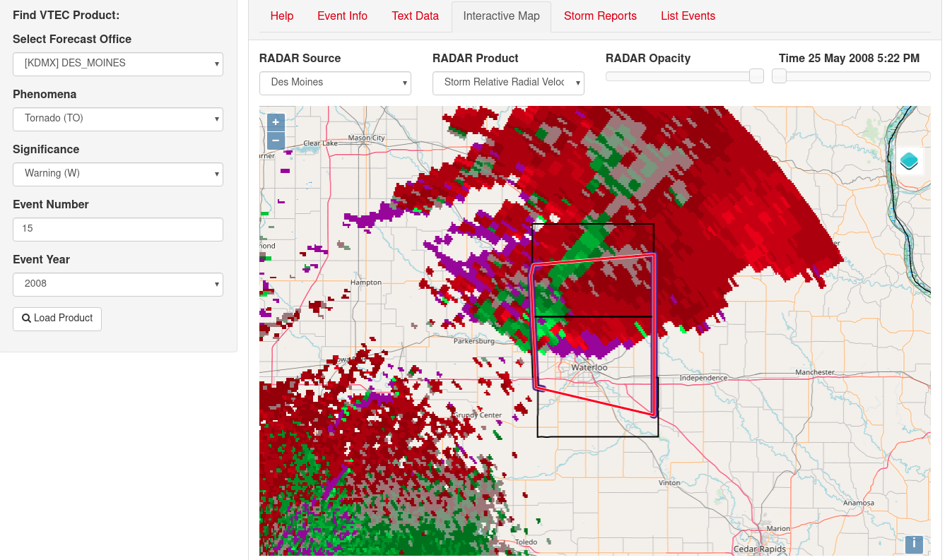
Task: Switch to the Help tab
Action: pos(282,16)
